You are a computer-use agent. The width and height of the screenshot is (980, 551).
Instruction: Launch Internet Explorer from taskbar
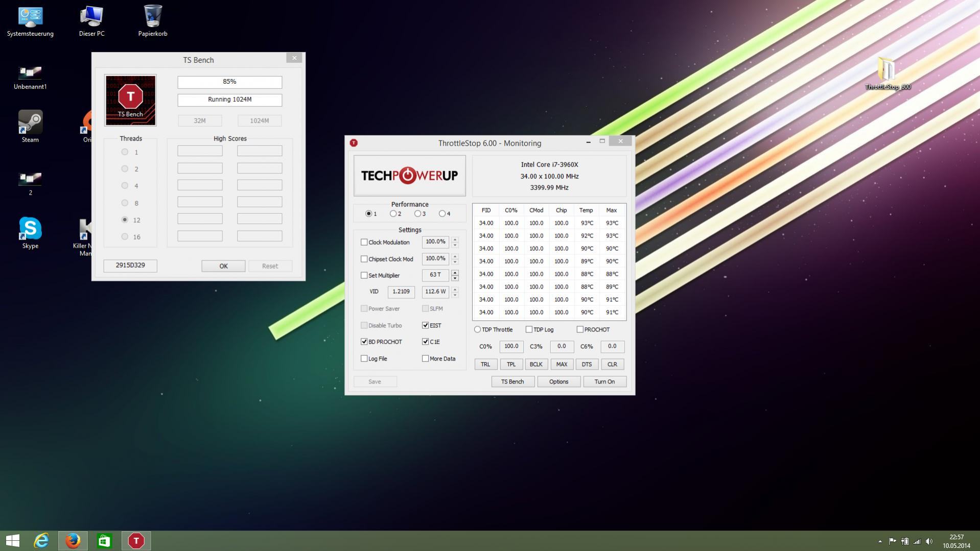(x=41, y=540)
